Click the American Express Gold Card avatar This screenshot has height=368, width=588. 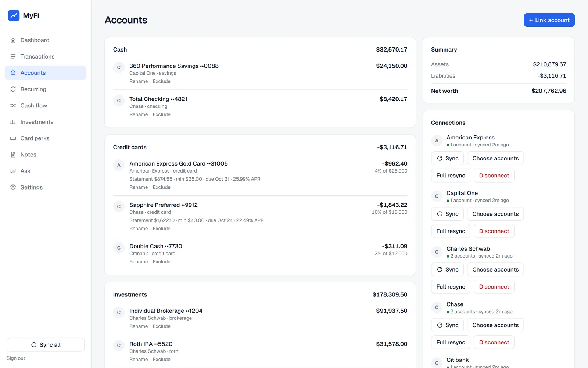[x=119, y=165]
